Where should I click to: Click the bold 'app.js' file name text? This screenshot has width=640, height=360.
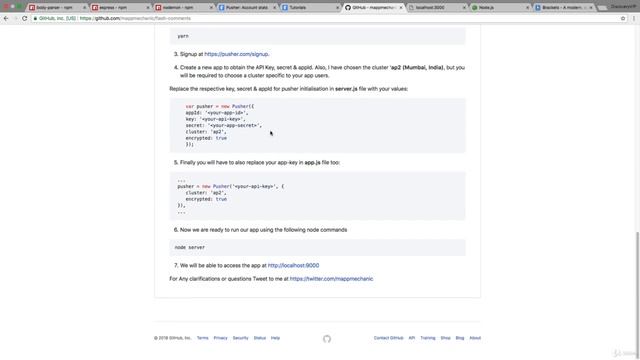coord(312,163)
